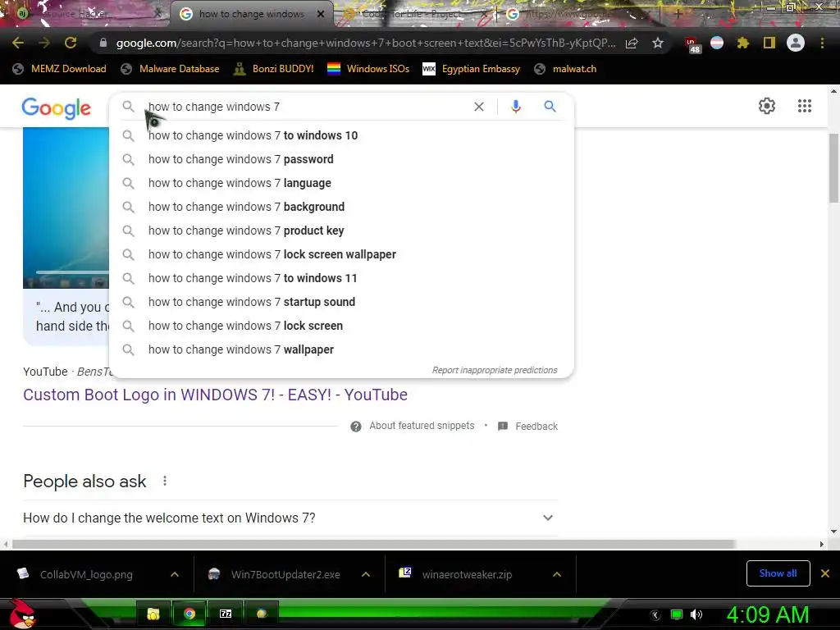Image resolution: width=840 pixels, height=630 pixels.
Task: Click the 4:09 AM taskbar clock
Action: point(768,614)
